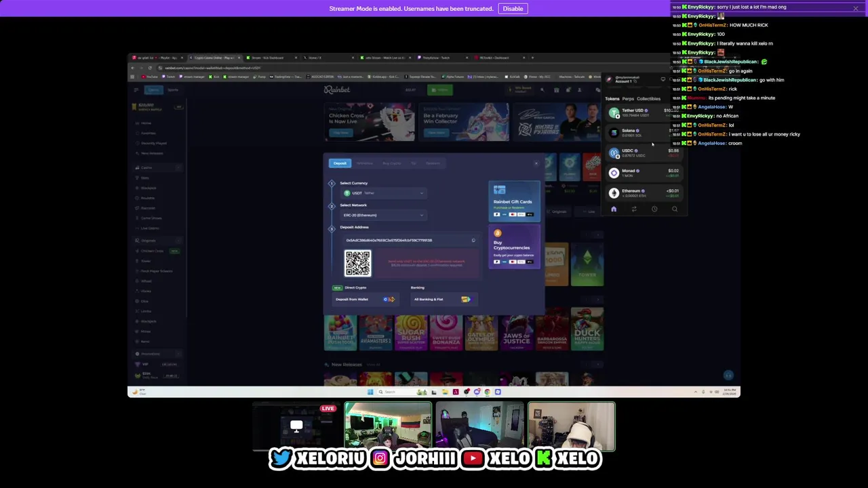Select the Perps tab in wallet extension
This screenshot has height=488, width=868.
click(x=628, y=99)
